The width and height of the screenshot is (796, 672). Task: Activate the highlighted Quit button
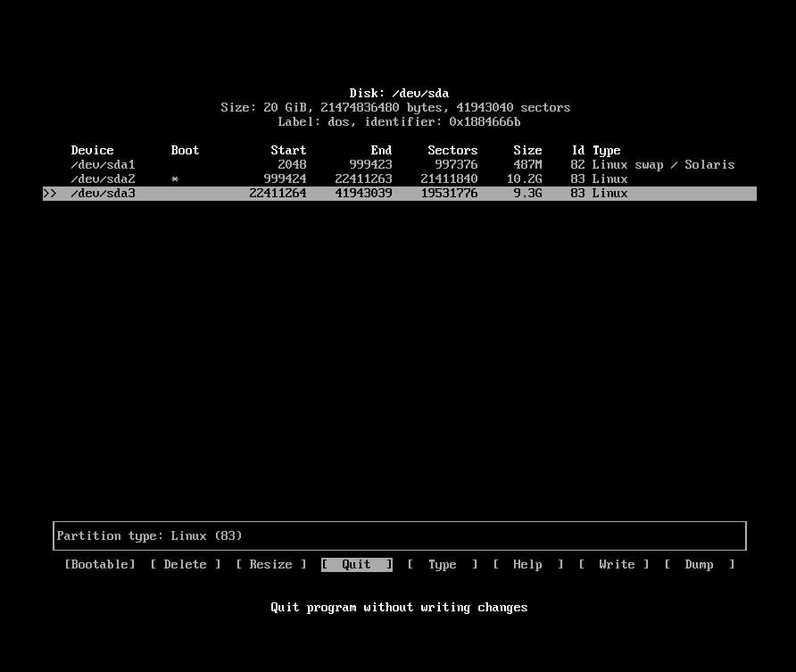tap(356, 564)
